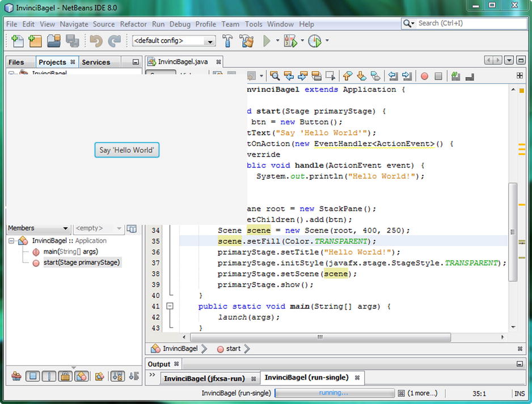532x404 pixels.
Task: Toggle Show Static Members navigator filter
Action: tap(49, 376)
